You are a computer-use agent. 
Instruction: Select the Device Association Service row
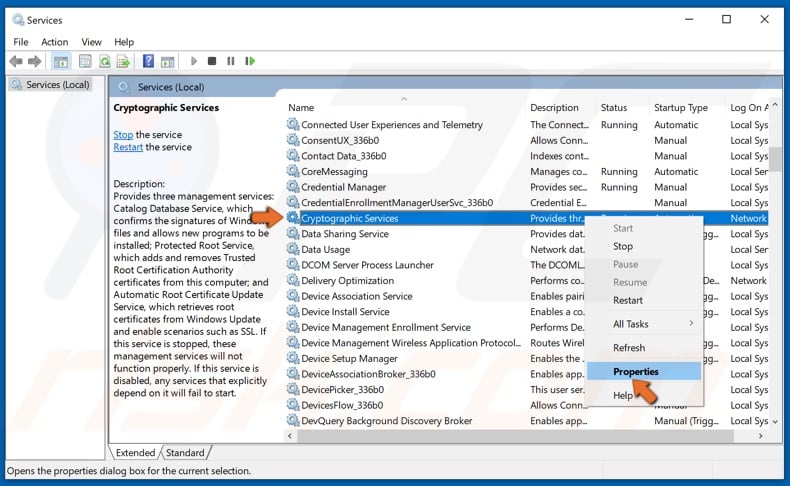coord(357,296)
